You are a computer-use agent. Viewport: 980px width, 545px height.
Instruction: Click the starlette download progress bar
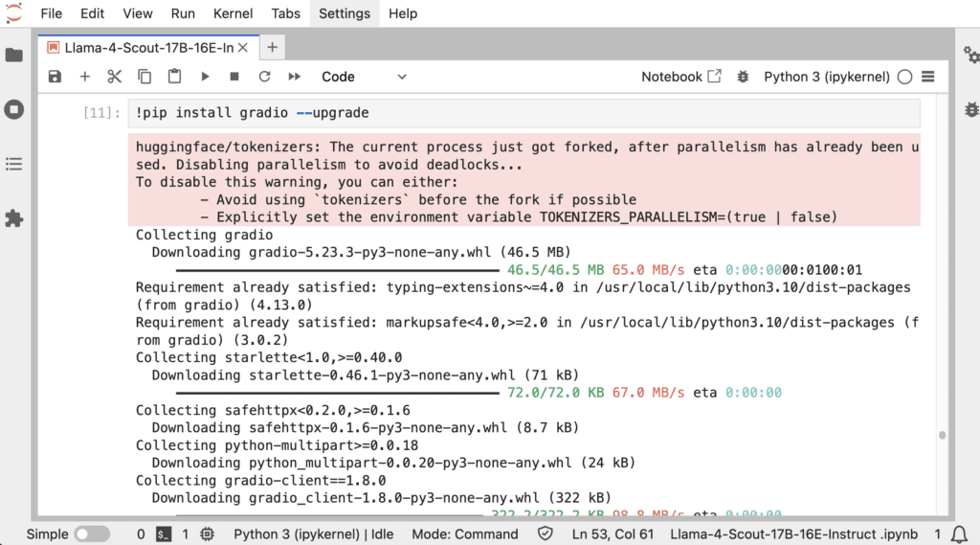(337, 393)
